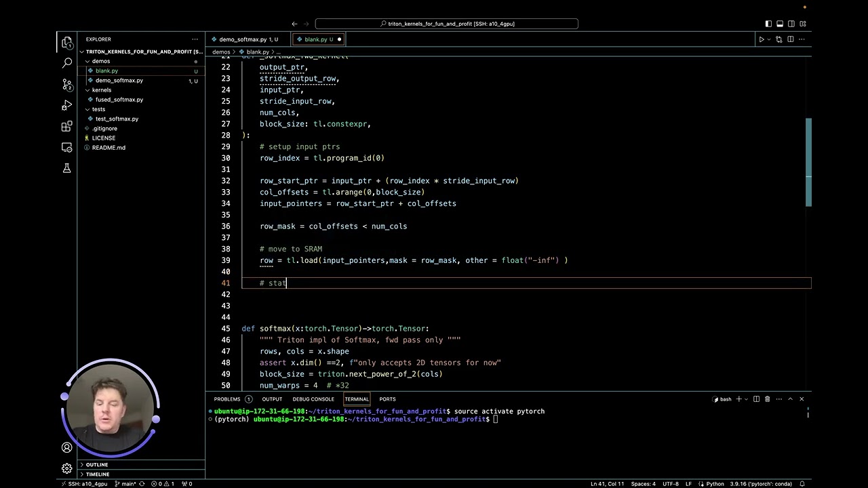
Task: Open the run options dropdown arrow
Action: pyautogui.click(x=768, y=39)
